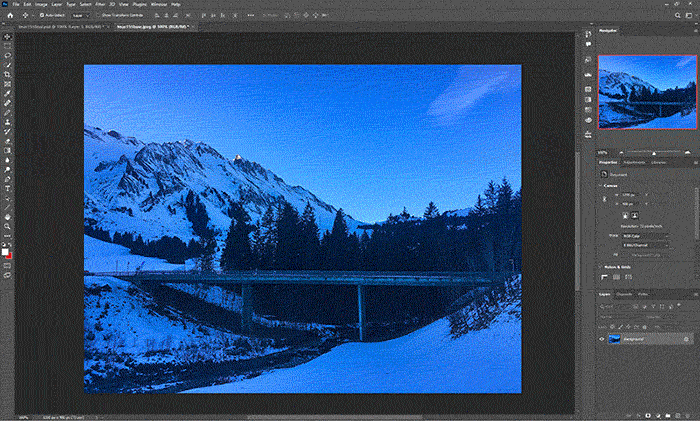Click the red background color swatch
The image size is (700, 421).
(9, 256)
